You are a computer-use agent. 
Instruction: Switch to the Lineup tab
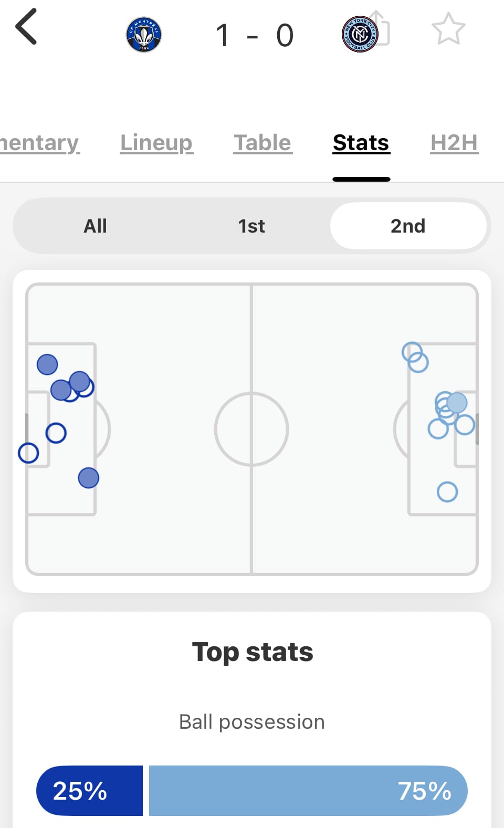click(x=156, y=143)
